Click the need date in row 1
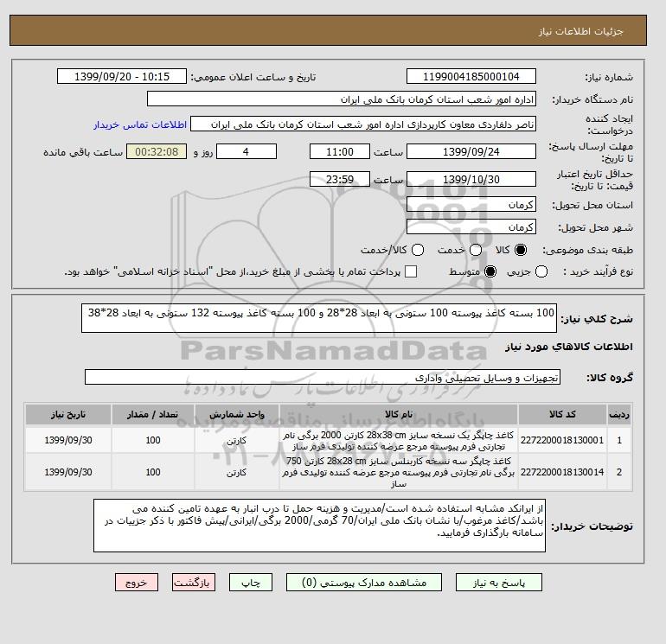 (68, 440)
